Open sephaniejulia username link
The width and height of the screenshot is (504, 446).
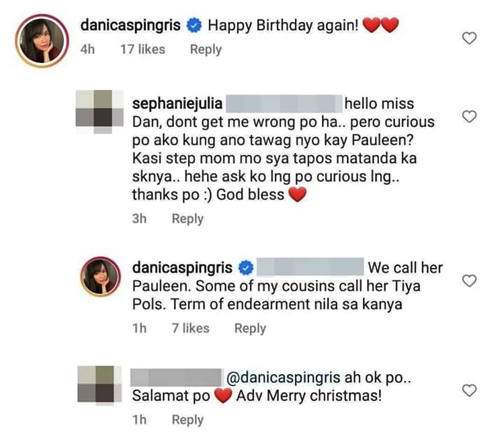pos(177,104)
